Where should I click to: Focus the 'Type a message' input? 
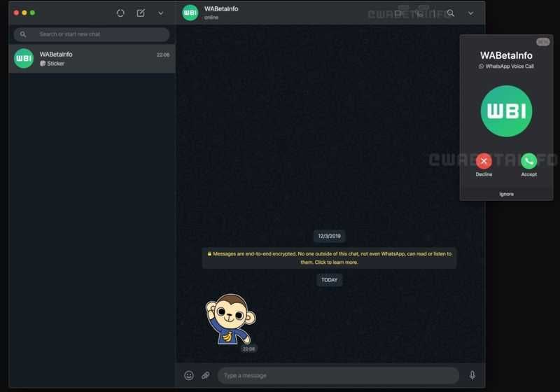338,375
